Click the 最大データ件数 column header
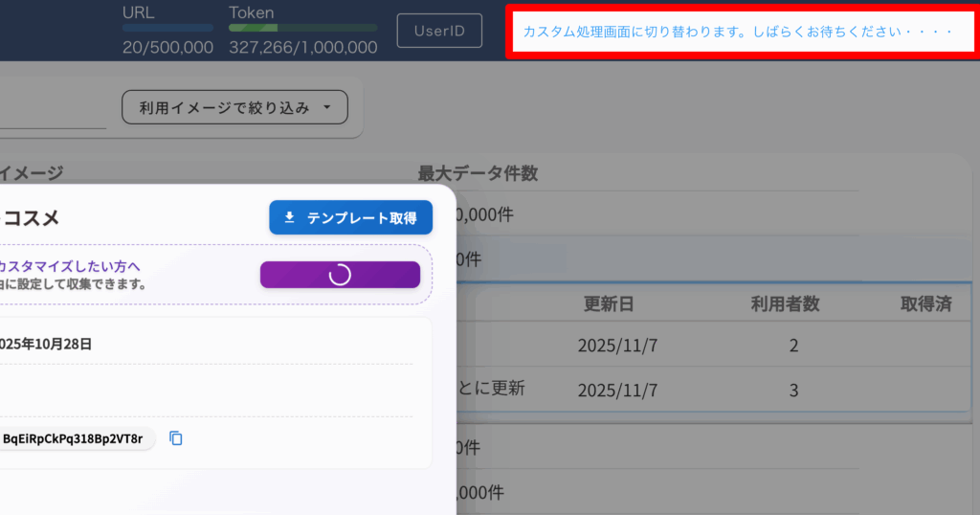This screenshot has height=515, width=980. [x=478, y=173]
